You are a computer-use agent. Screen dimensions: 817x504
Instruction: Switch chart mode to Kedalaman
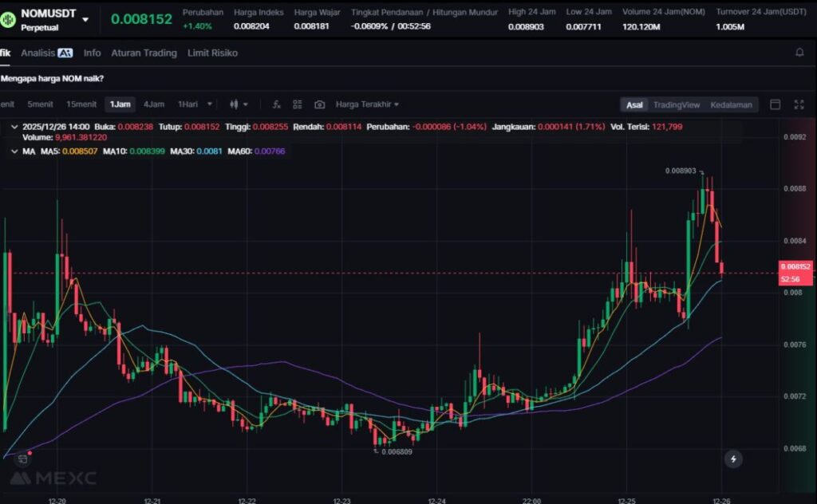point(731,104)
